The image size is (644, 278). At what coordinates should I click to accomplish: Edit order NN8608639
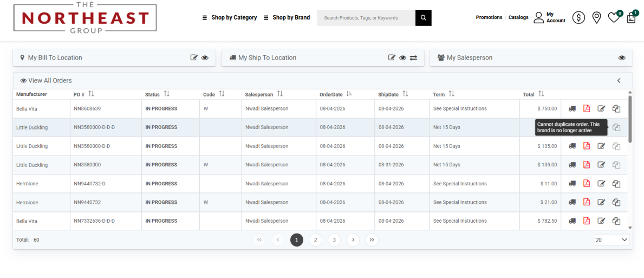click(601, 109)
